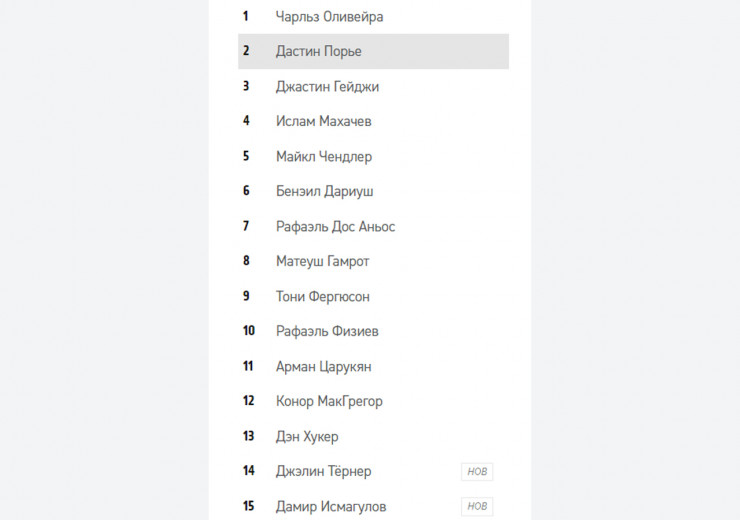Click rank number 1 at list top

coord(245,17)
